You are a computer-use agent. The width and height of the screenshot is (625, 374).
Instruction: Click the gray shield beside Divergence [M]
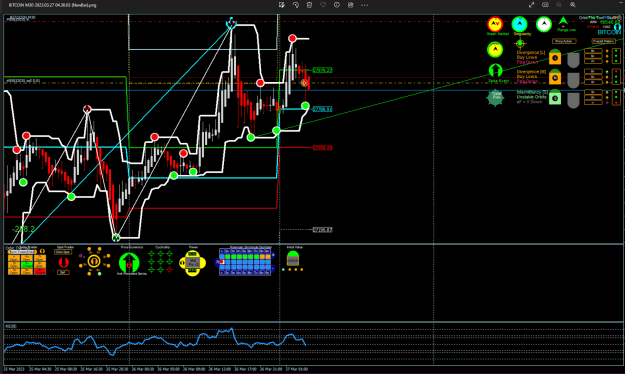(573, 80)
